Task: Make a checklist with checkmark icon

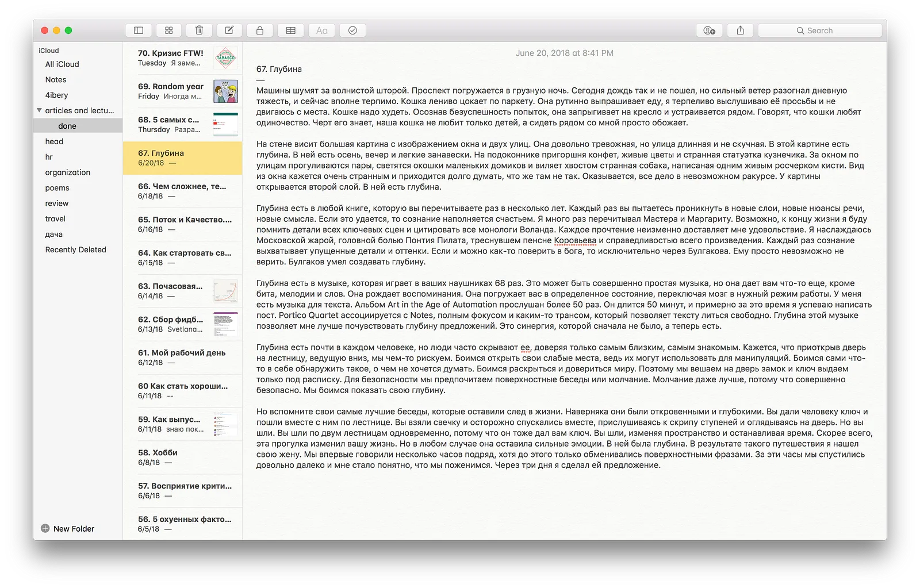Action: tap(352, 30)
